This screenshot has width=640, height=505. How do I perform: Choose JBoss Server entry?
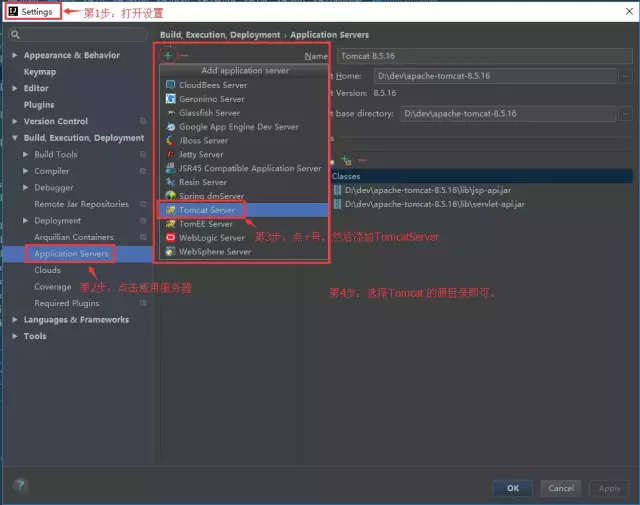(x=244, y=140)
